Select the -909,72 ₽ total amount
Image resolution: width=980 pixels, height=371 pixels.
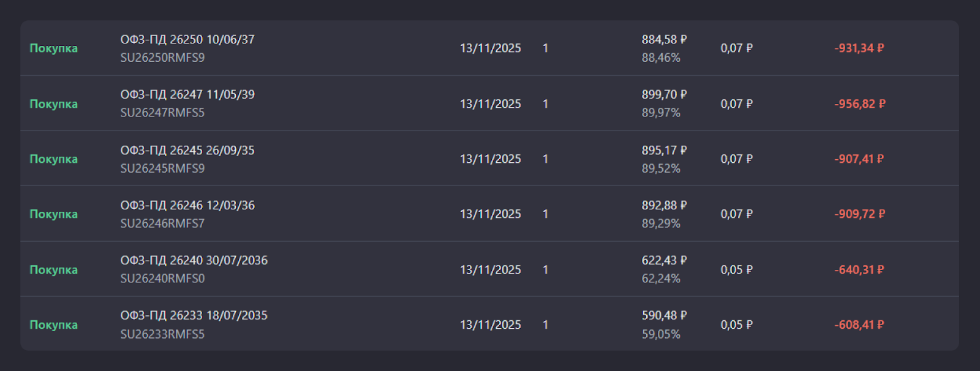pos(859,214)
